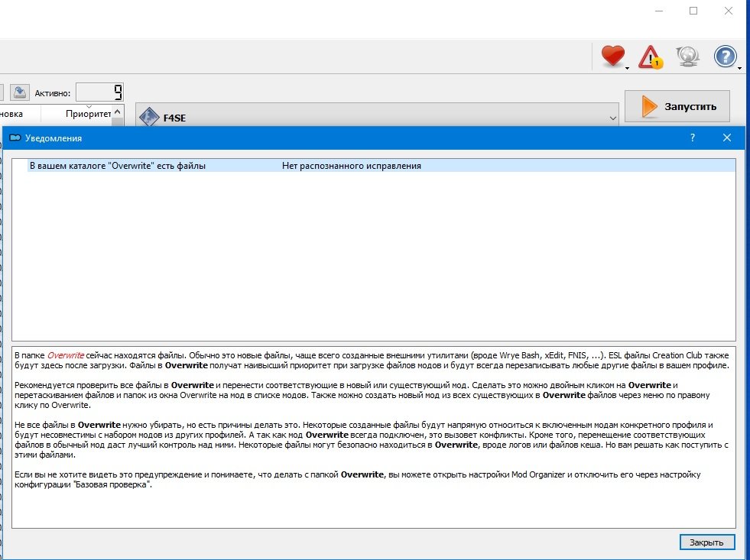Close the Уведомления dialog with the X
The width and height of the screenshot is (750, 560).
(x=727, y=138)
